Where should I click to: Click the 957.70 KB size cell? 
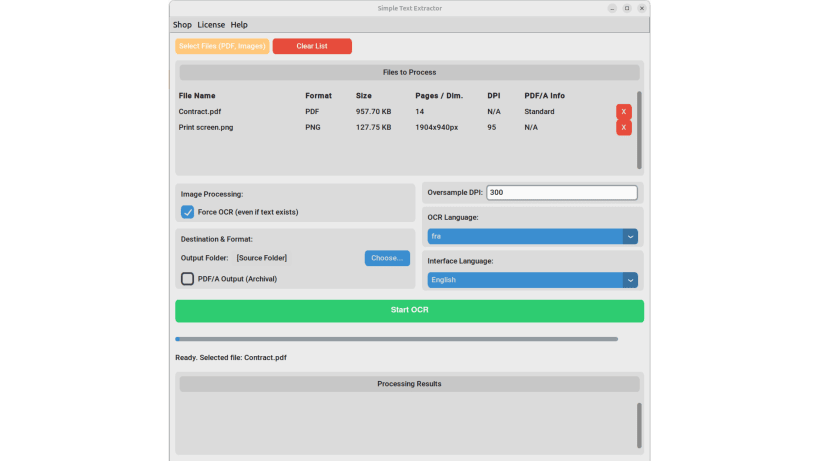[x=373, y=111]
